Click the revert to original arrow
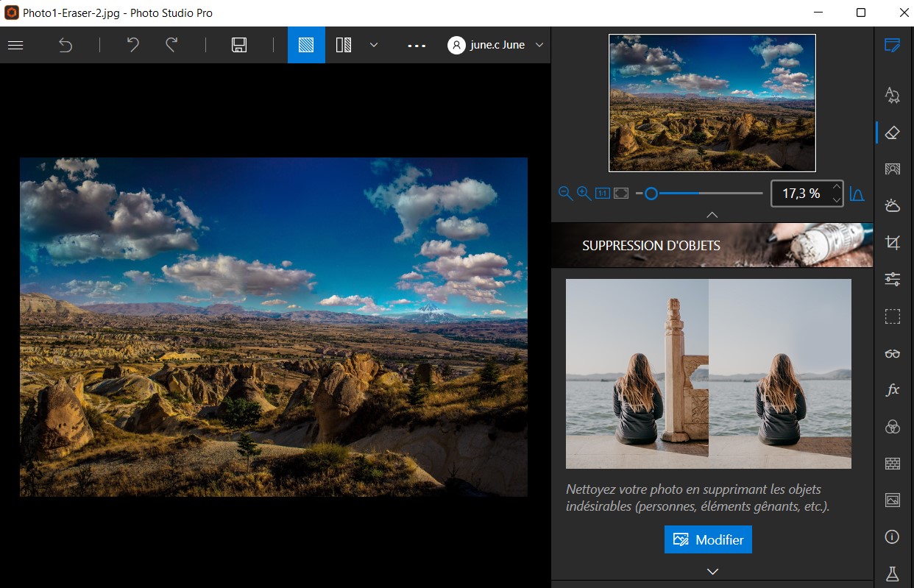Image resolution: width=914 pixels, height=588 pixels. click(65, 45)
